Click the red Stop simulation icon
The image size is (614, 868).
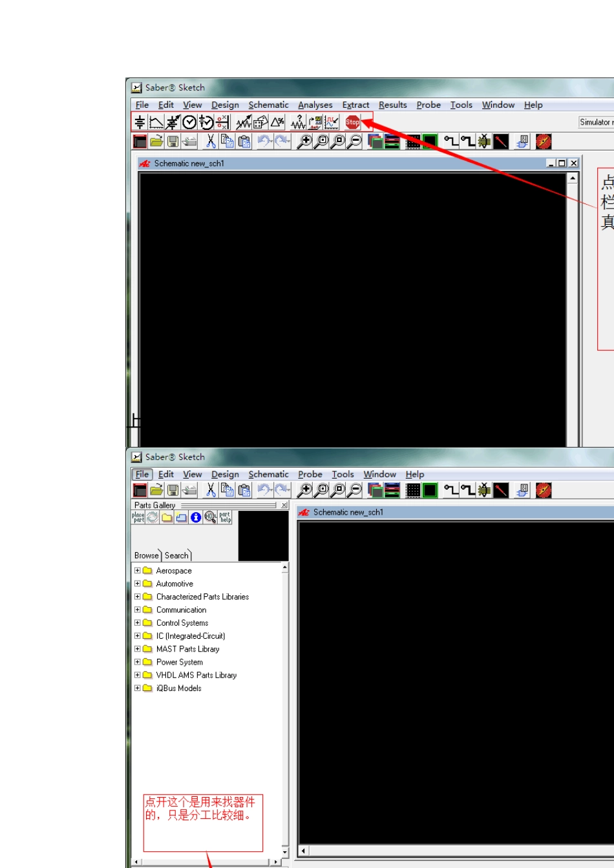[x=352, y=122]
